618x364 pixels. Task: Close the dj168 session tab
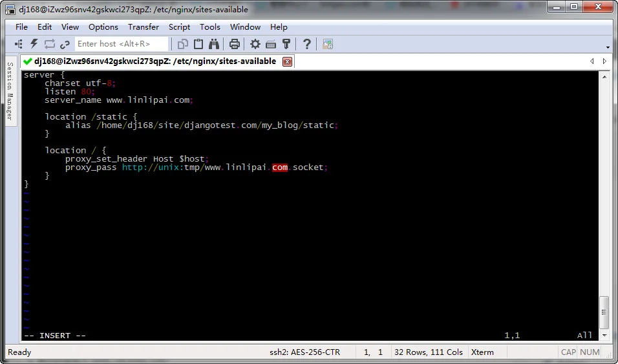(x=287, y=61)
